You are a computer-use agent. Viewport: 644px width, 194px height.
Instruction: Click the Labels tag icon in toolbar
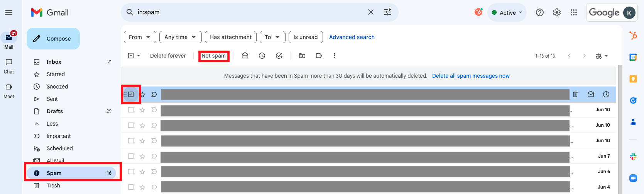(319, 56)
